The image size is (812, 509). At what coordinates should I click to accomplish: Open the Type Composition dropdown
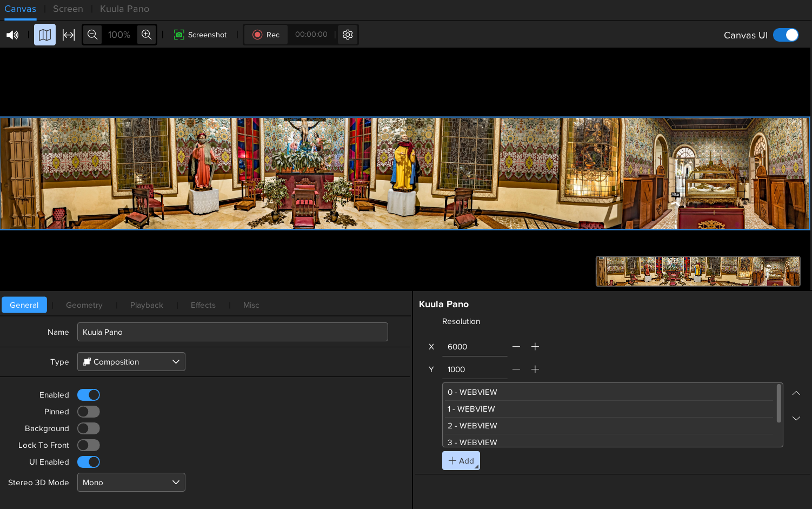[131, 362]
